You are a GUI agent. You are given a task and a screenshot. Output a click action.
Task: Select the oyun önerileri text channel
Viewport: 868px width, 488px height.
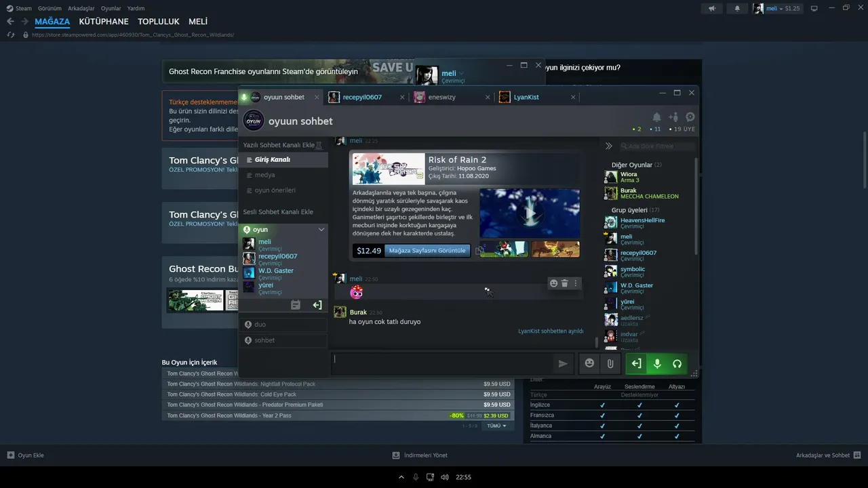point(283,190)
